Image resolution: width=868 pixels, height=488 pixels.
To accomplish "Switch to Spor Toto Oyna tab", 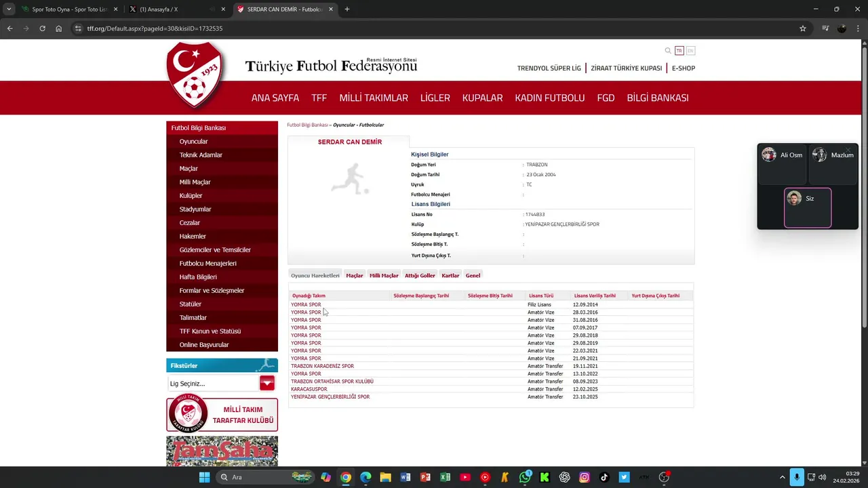I will point(70,9).
